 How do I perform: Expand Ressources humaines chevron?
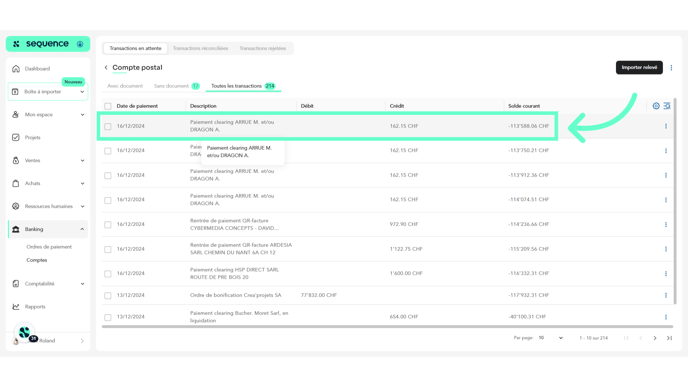82,206
